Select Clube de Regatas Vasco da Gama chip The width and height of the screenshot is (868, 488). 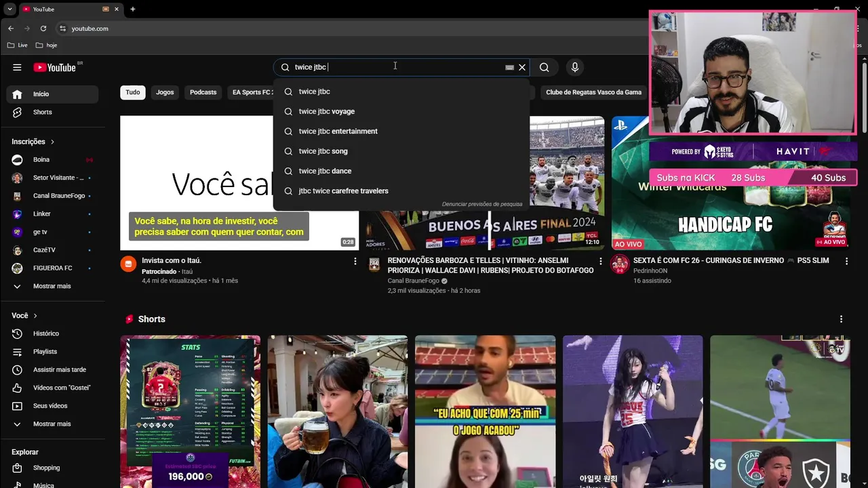coord(593,92)
